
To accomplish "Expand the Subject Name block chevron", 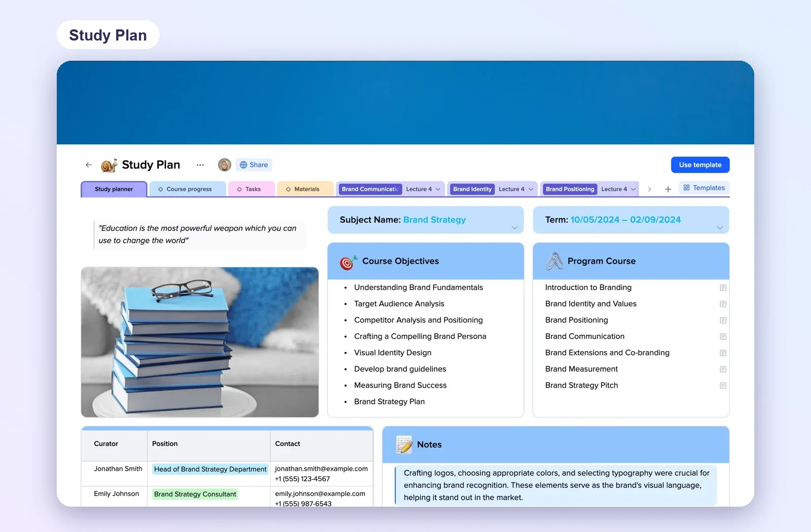I will point(514,227).
